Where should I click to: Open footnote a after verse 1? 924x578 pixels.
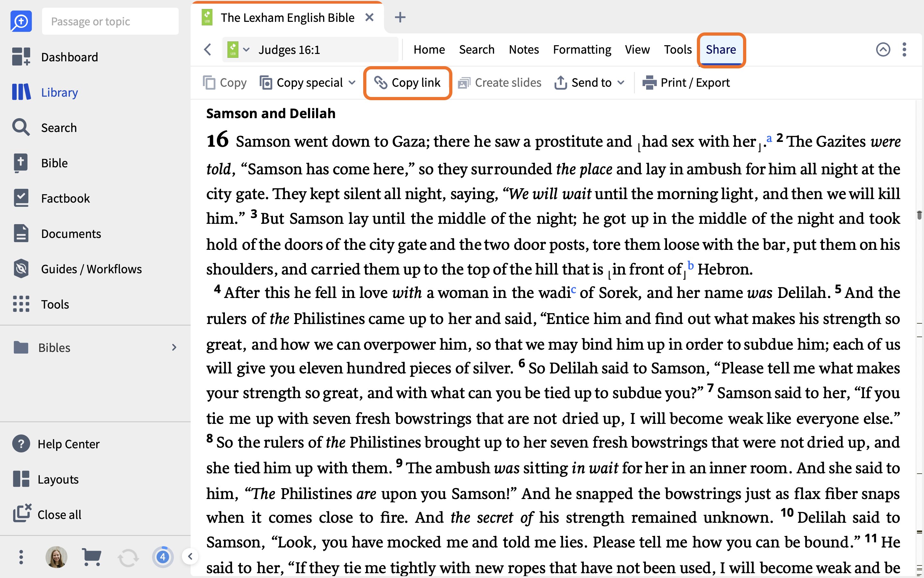[x=769, y=138]
